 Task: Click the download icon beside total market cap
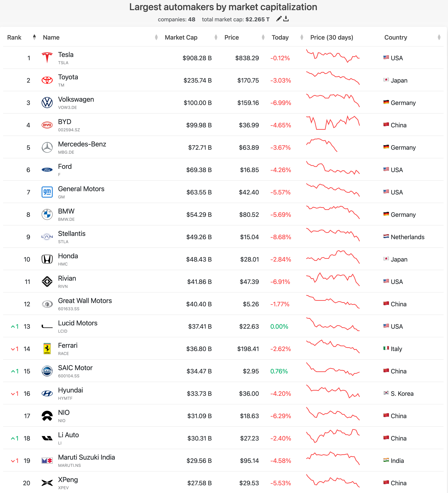286,19
